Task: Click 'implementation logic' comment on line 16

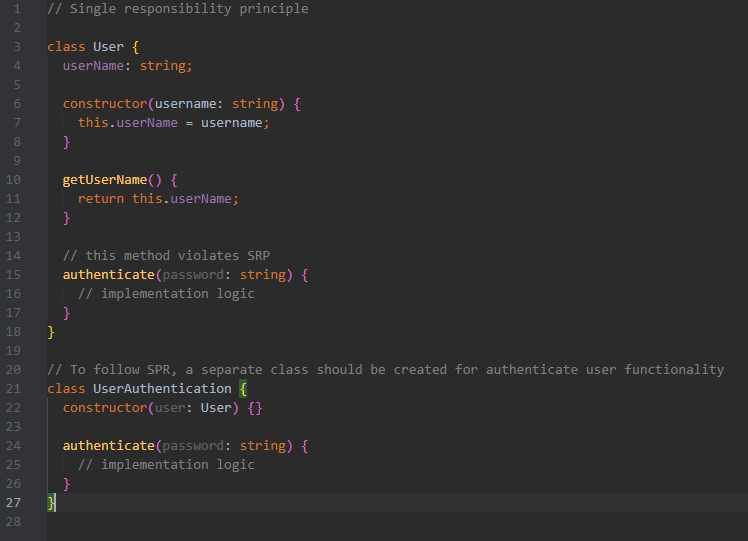Action: [x=166, y=293]
